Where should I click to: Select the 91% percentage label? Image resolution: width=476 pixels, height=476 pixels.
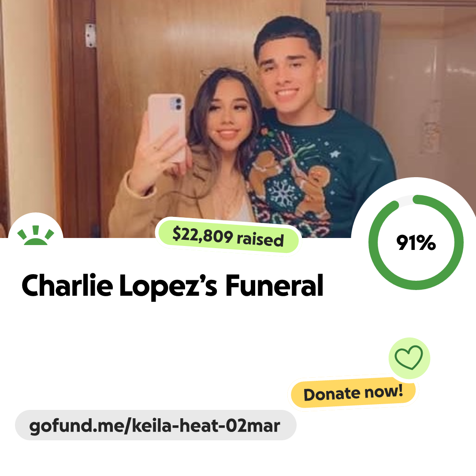click(x=416, y=242)
